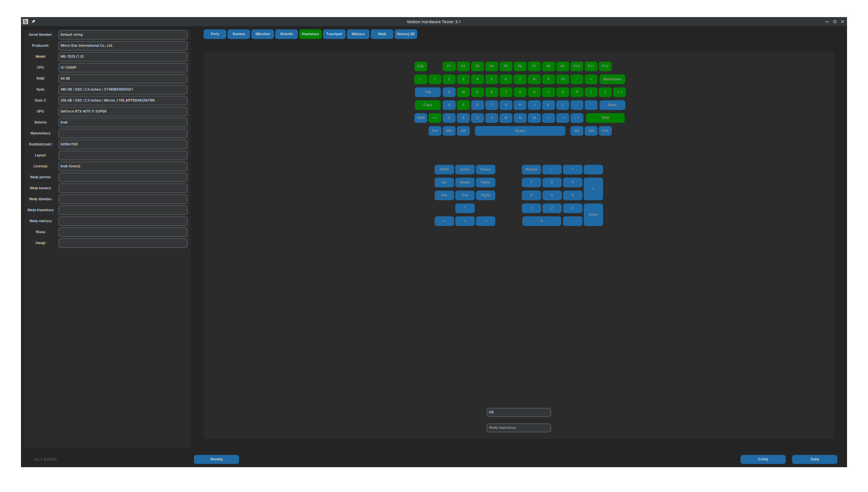Click the ESC key on virtual keyboard
The height and width of the screenshot is (492, 868).
(421, 66)
